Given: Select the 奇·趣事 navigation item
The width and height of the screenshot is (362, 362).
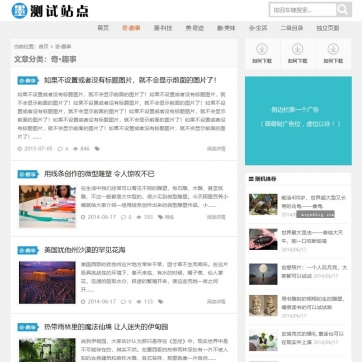Looking at the screenshot, I should (131, 28).
